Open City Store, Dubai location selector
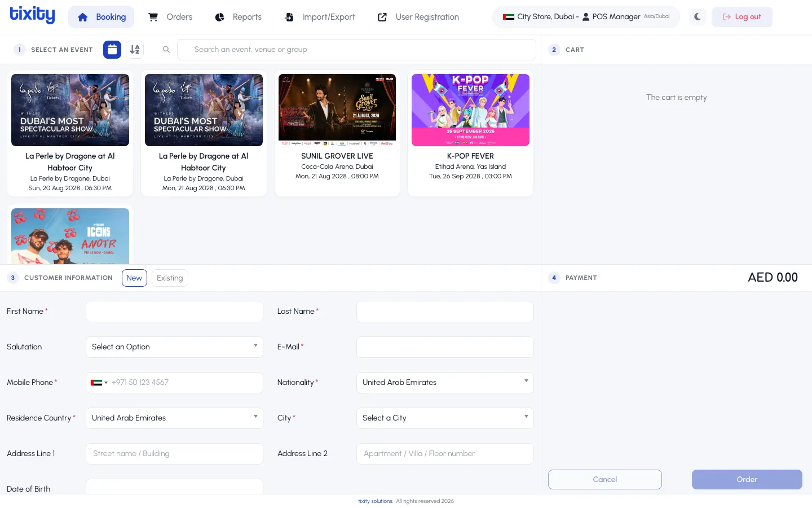 coord(586,17)
